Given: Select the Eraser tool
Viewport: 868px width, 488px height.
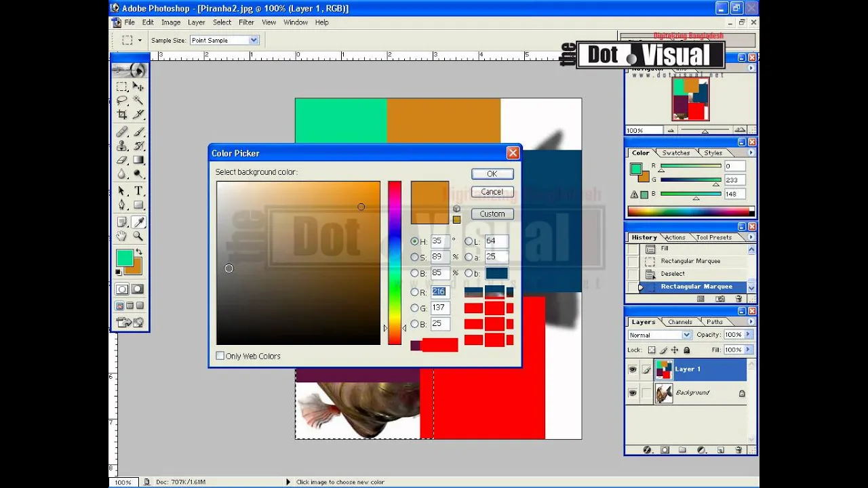Looking at the screenshot, I should pyautogui.click(x=122, y=160).
